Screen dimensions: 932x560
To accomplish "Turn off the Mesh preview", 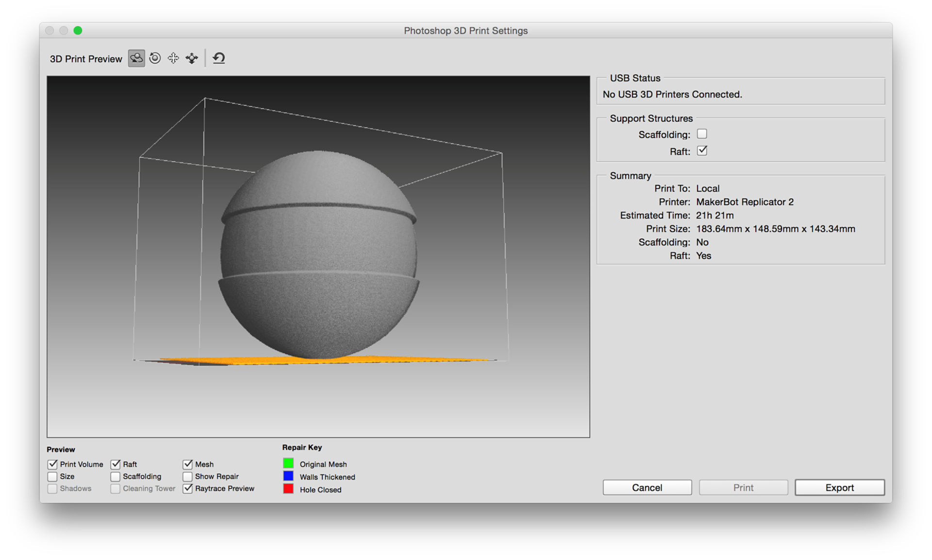I will tap(188, 464).
